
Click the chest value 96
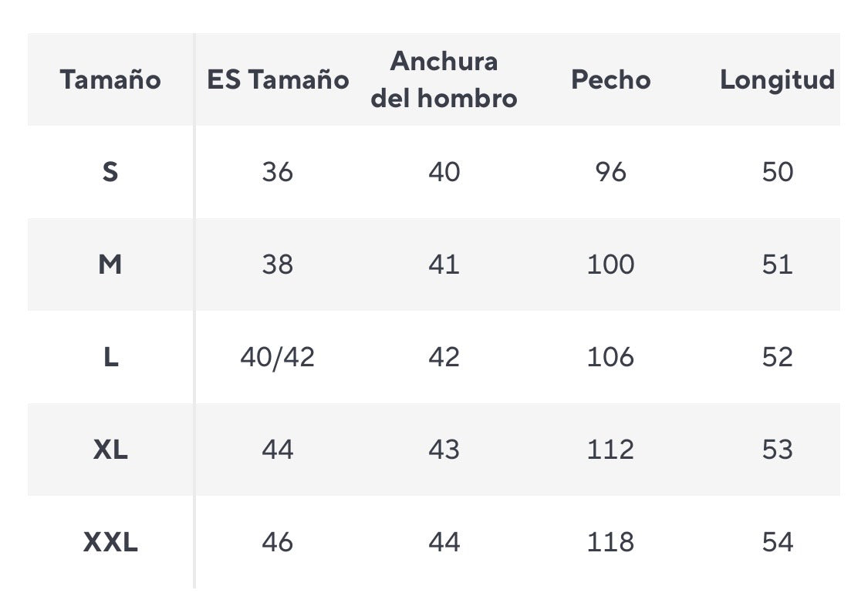click(x=610, y=172)
